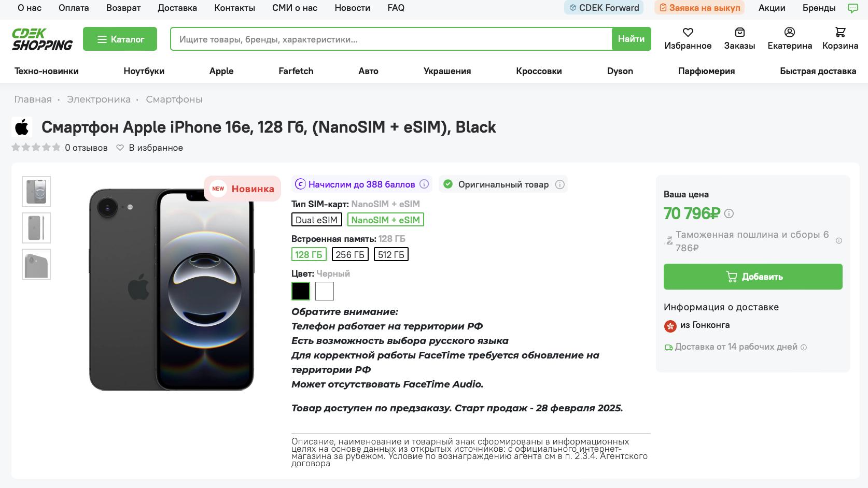Select the Dual eSIM option
The image size is (868, 488).
pyautogui.click(x=316, y=220)
